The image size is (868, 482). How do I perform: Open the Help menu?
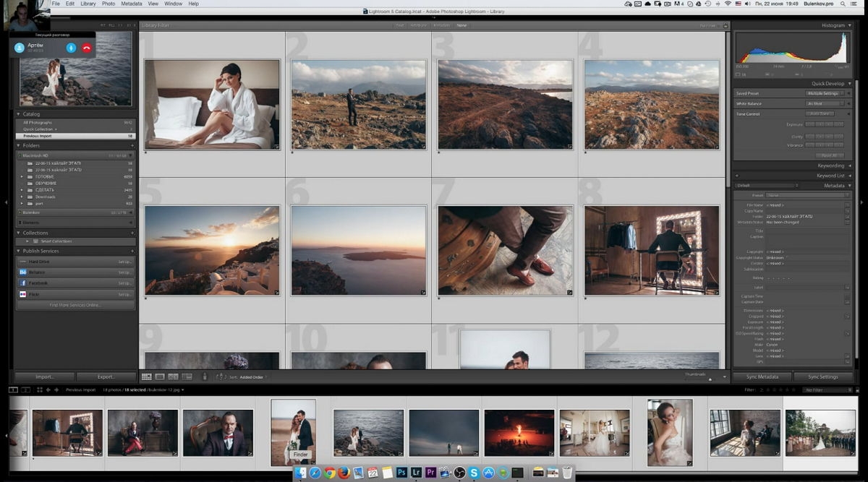point(194,4)
